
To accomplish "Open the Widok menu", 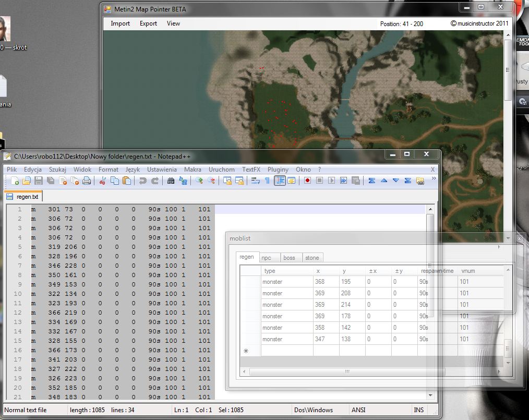I will tap(82, 170).
